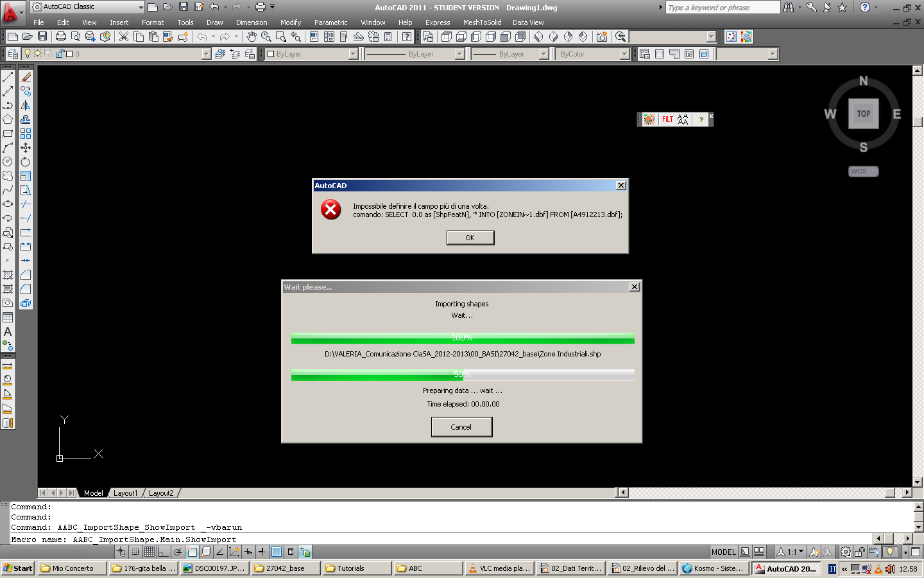Select the Polygon draw tool
This screenshot has width=924, height=578.
click(8, 119)
